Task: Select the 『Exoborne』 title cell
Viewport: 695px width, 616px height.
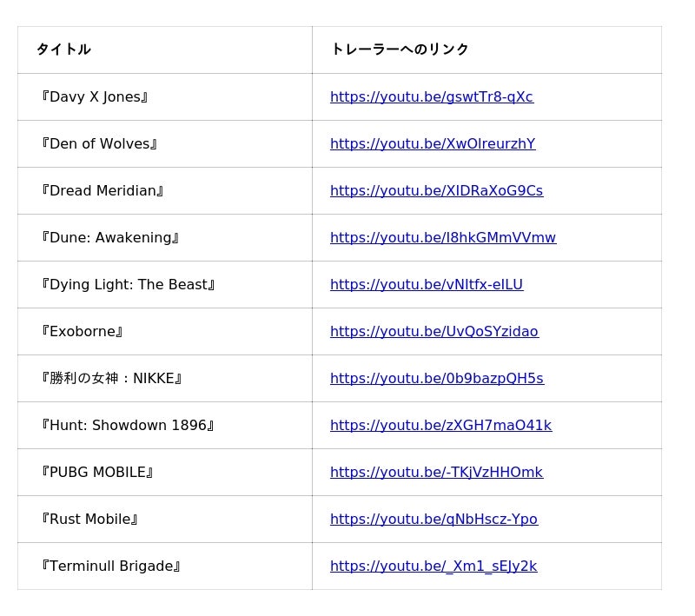Action: click(83, 332)
